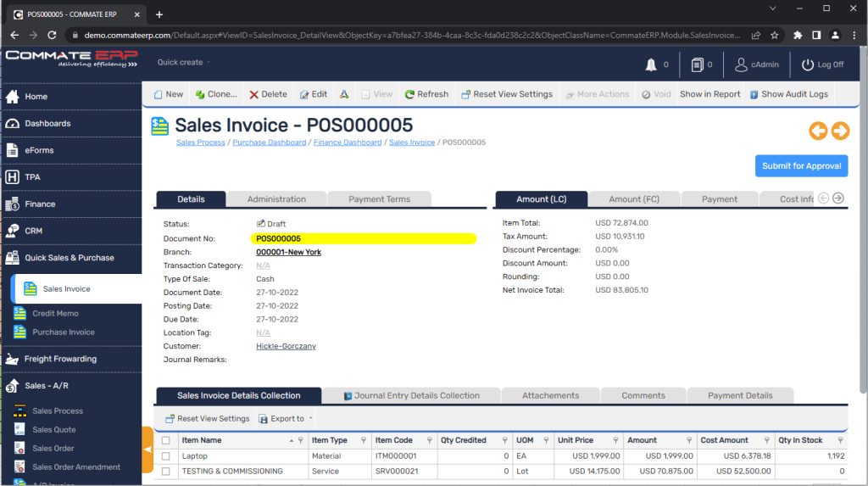Open Sales Quote in sidebar
Screen dimensions: 868x486
pyautogui.click(x=53, y=429)
